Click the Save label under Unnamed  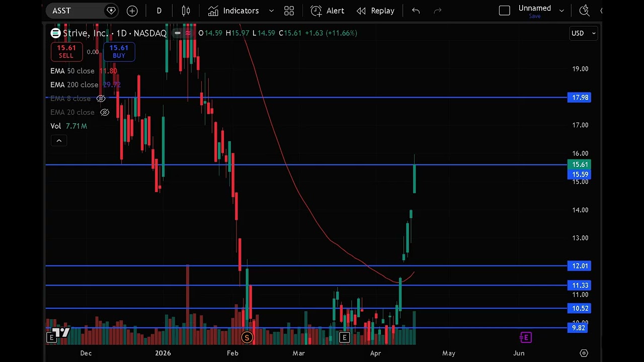[x=535, y=16]
